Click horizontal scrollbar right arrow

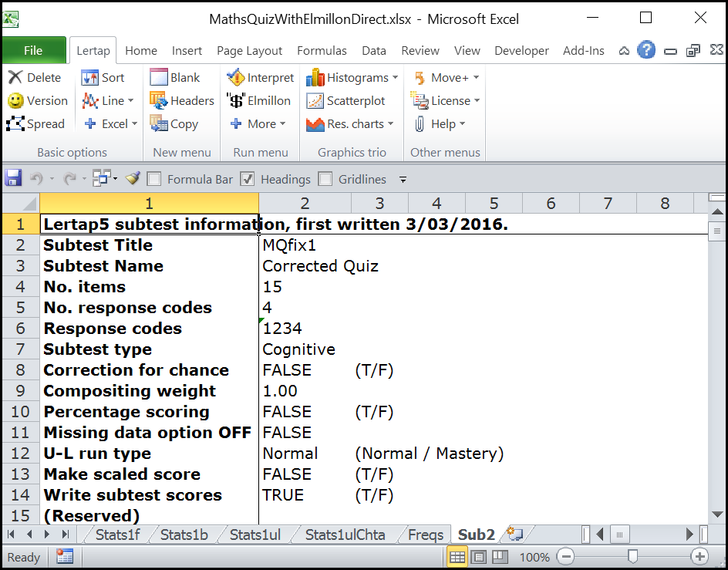[x=689, y=535]
